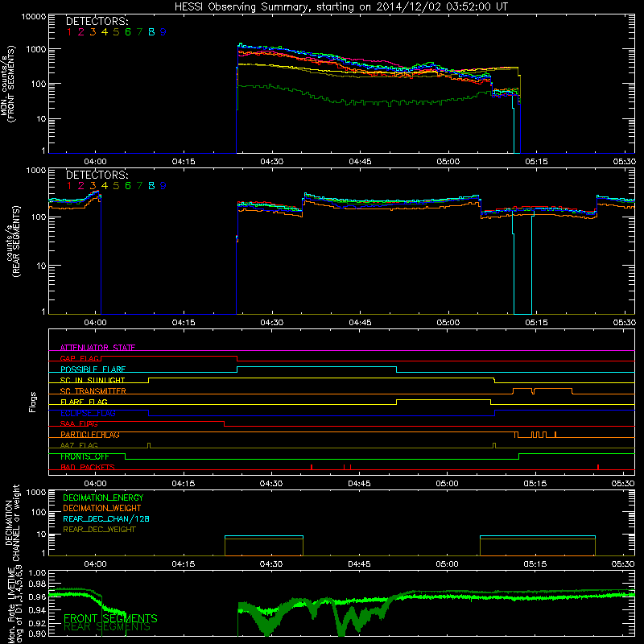The image size is (644, 644).
Task: Click the GAP_FLAG label
Action: (80, 358)
